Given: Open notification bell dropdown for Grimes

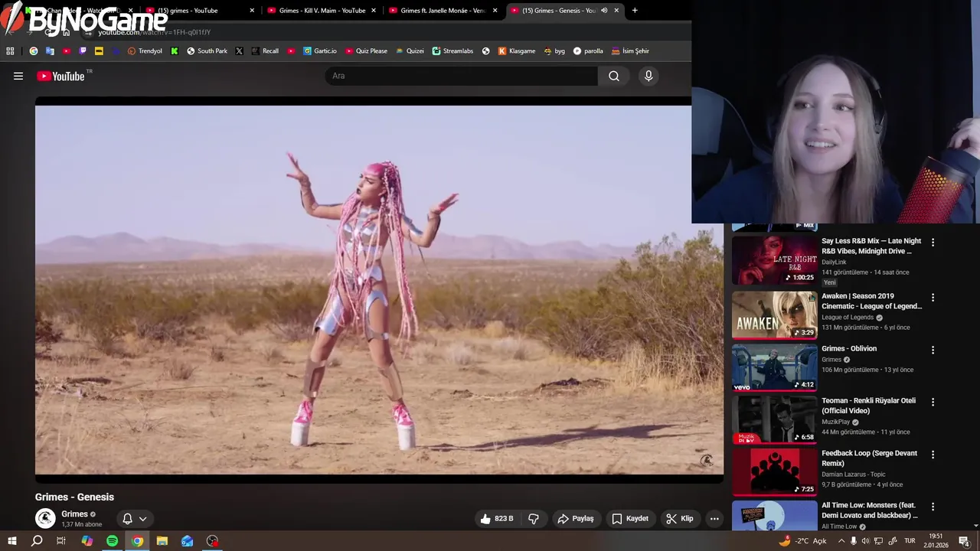Looking at the screenshot, I should 135,519.
